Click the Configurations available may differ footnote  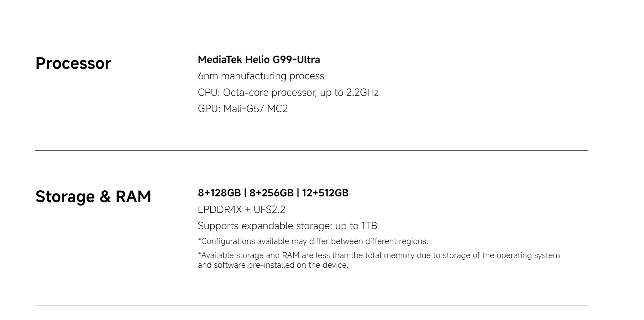tap(313, 241)
